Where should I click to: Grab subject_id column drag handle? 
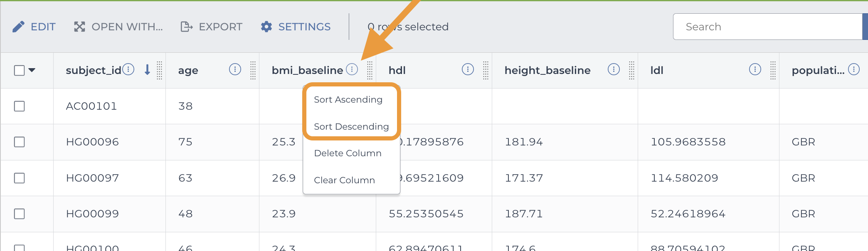[159, 70]
